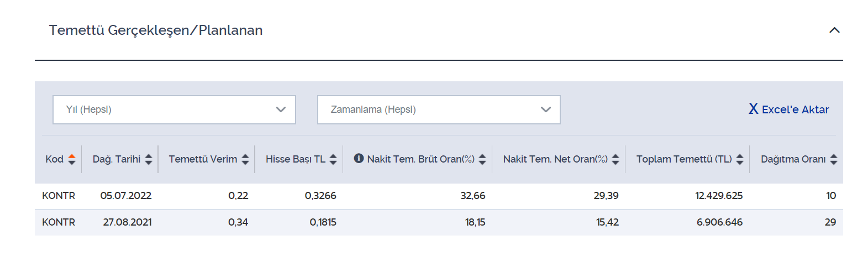The image size is (868, 256).
Task: Sort by Hisse Başı TL arrows
Action: tap(333, 159)
